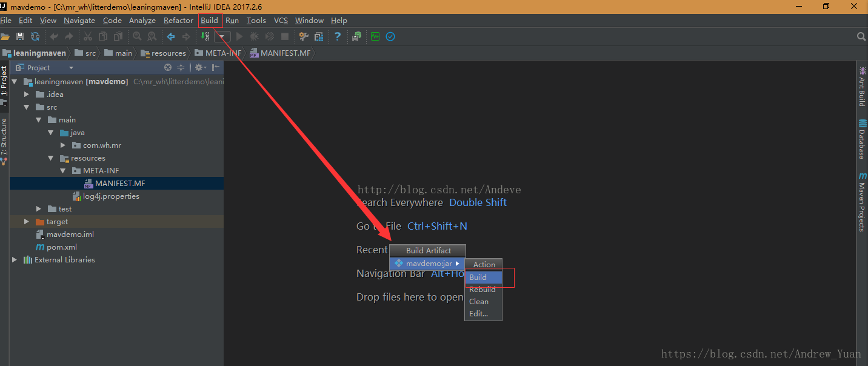Click the Collapse All icon in Project panel
Screen dimensions: 868x366
[x=181, y=67]
